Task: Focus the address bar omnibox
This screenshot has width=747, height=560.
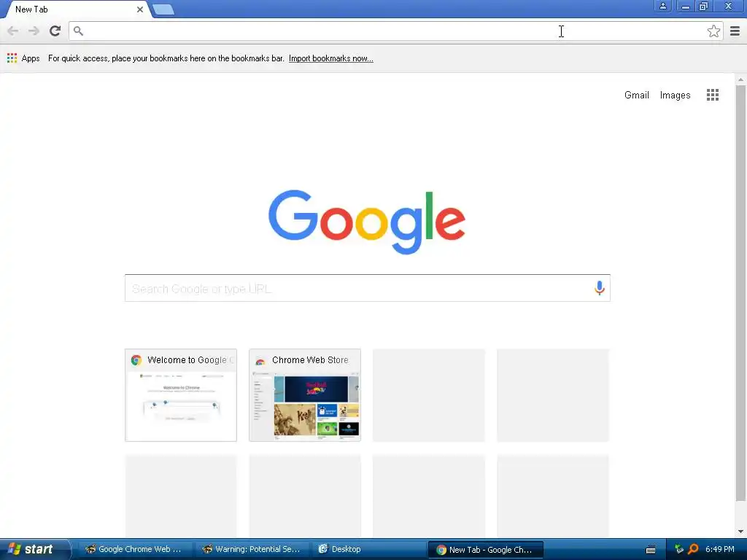Action: [x=395, y=31]
